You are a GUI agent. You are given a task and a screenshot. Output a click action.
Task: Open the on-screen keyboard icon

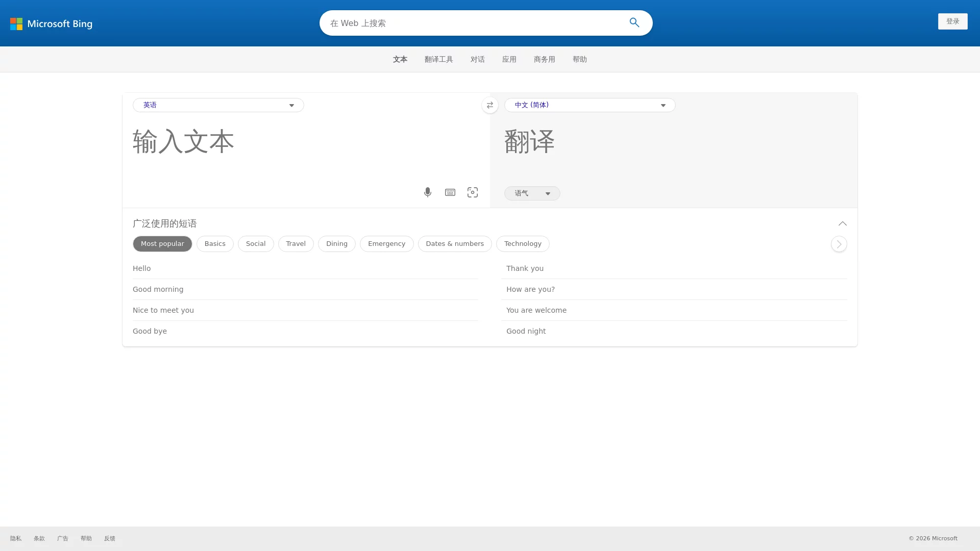[450, 192]
